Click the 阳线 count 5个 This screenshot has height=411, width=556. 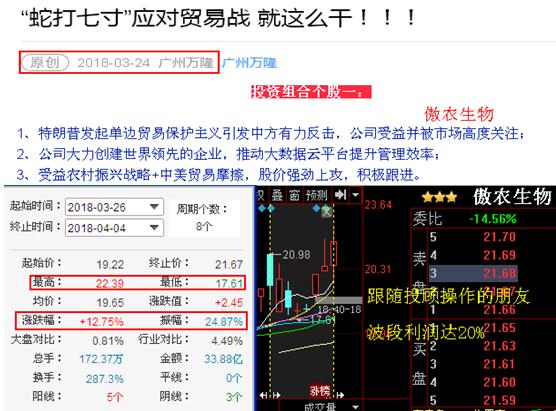115,397
